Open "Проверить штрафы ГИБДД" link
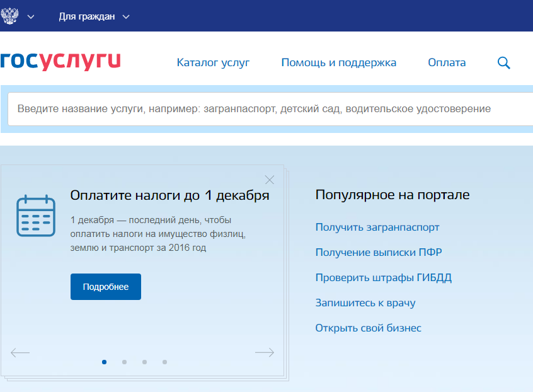533x392 pixels. (x=384, y=277)
